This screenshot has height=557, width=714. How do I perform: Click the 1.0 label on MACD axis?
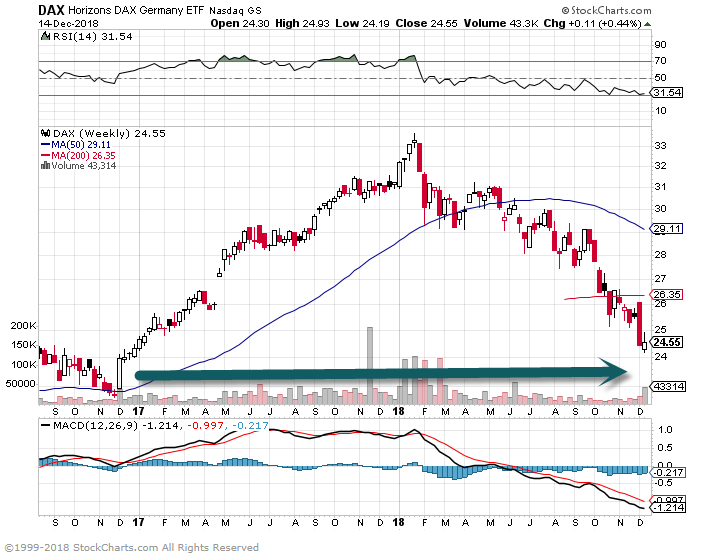pyautogui.click(x=665, y=430)
